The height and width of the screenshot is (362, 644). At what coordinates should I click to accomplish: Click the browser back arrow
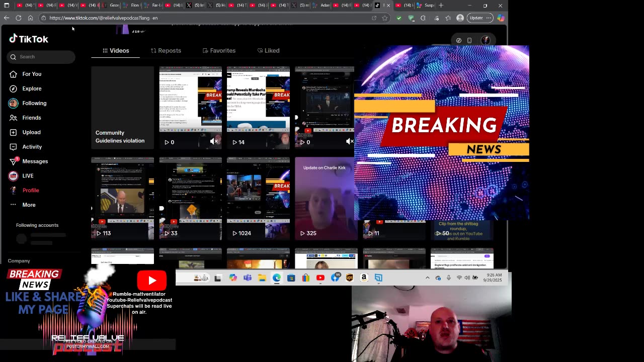click(7, 18)
